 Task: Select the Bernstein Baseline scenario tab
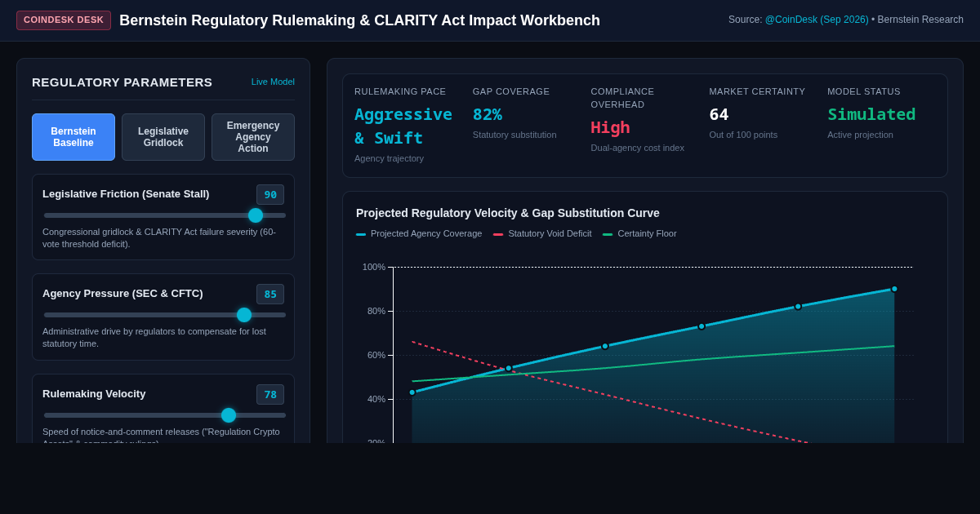click(73, 137)
